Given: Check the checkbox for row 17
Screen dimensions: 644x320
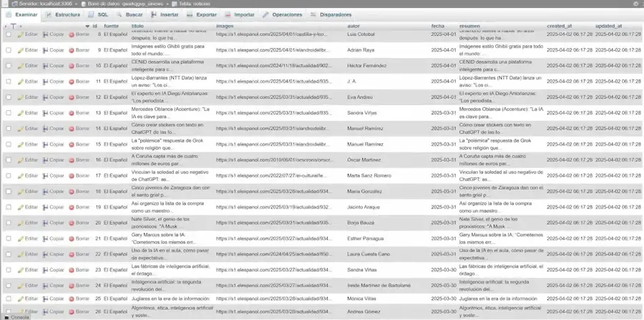Looking at the screenshot, I should pos(9,176).
